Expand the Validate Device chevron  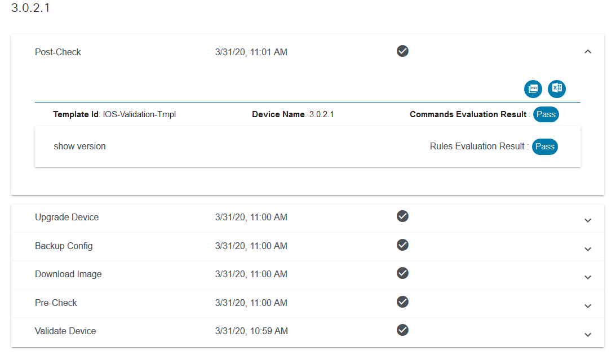coord(588,334)
